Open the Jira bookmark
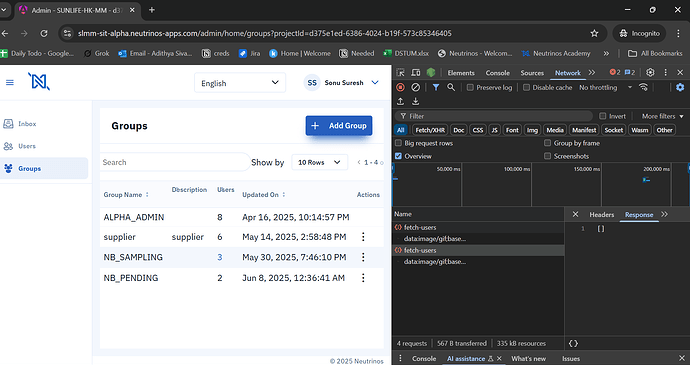690x365 pixels. (x=249, y=53)
